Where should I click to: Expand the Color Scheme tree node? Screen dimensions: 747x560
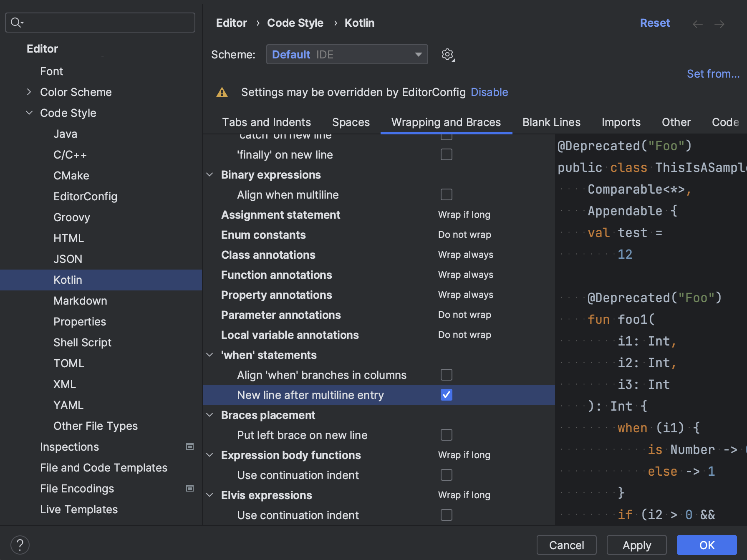click(29, 92)
